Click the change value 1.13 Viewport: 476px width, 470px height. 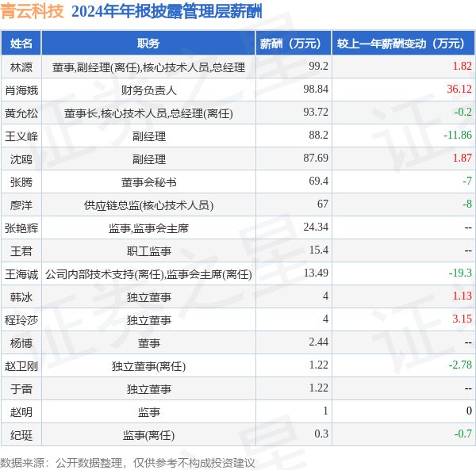pyautogui.click(x=462, y=296)
